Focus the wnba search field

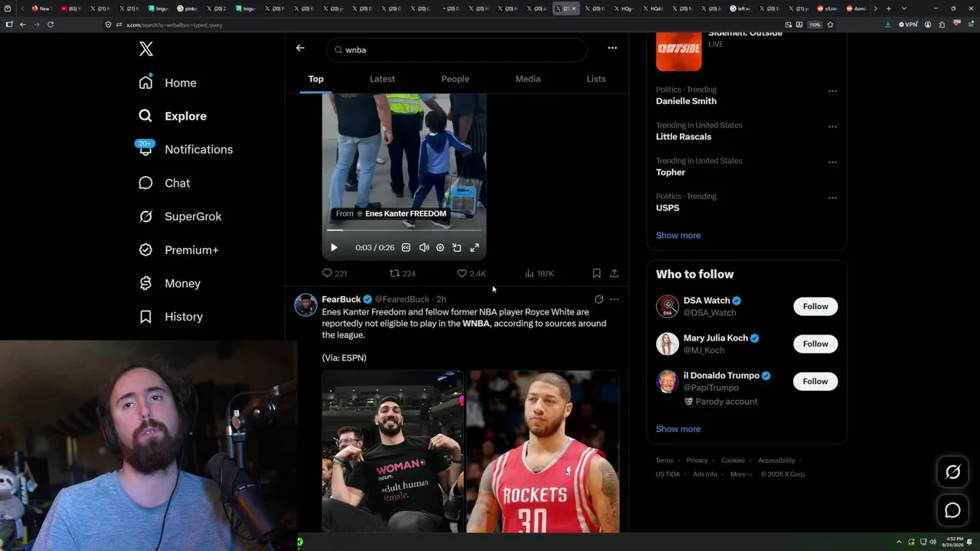(x=457, y=50)
